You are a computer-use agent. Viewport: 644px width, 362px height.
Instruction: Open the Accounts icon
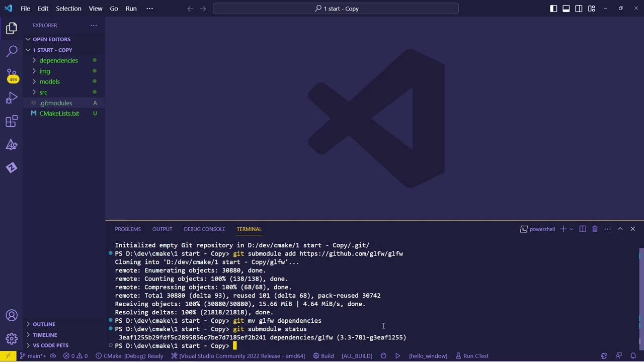12,315
